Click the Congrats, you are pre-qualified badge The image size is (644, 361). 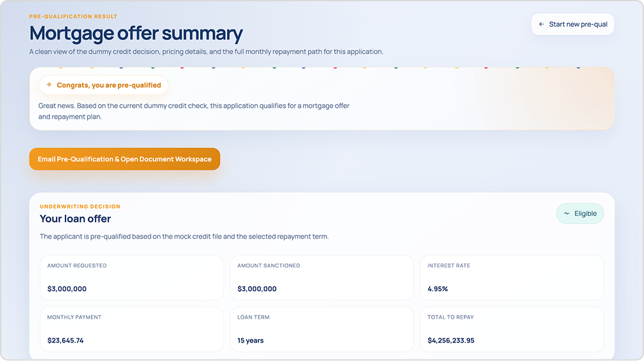click(x=103, y=85)
